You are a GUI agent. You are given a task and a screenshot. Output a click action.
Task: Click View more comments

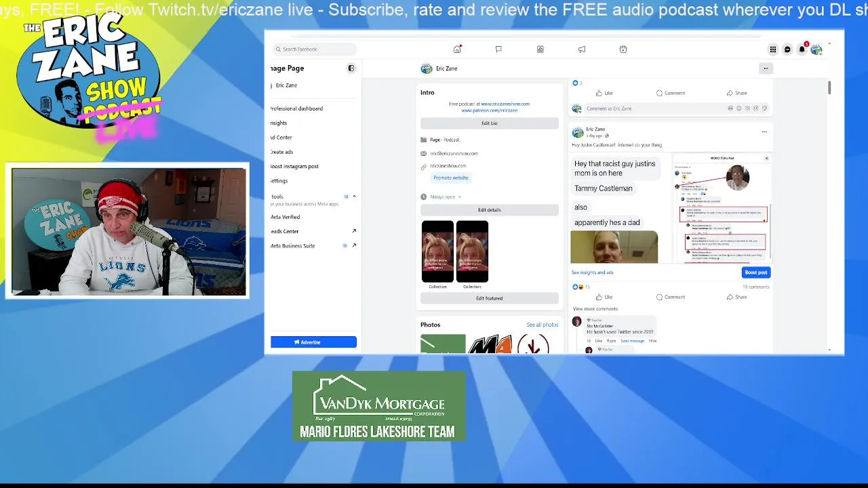[595, 309]
